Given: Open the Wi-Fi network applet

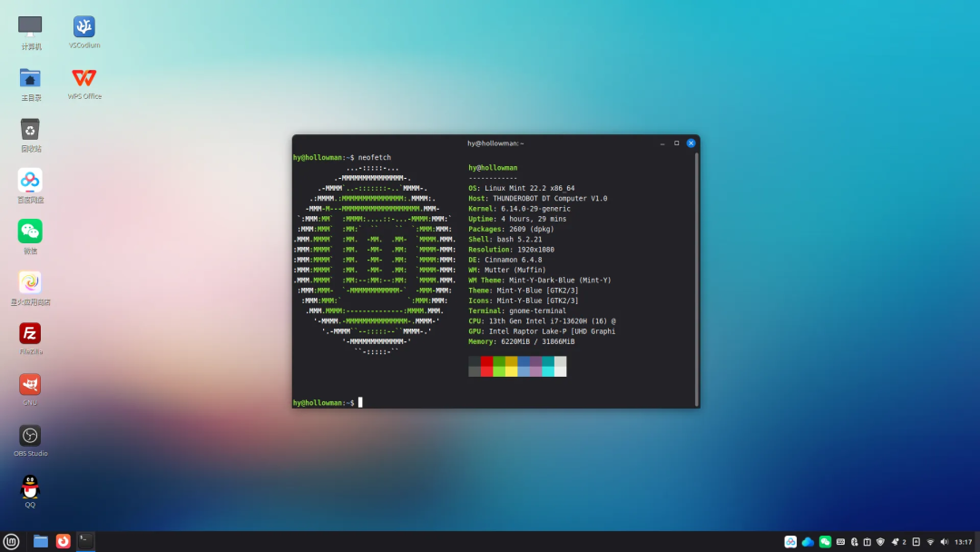Looking at the screenshot, I should pos(930,542).
